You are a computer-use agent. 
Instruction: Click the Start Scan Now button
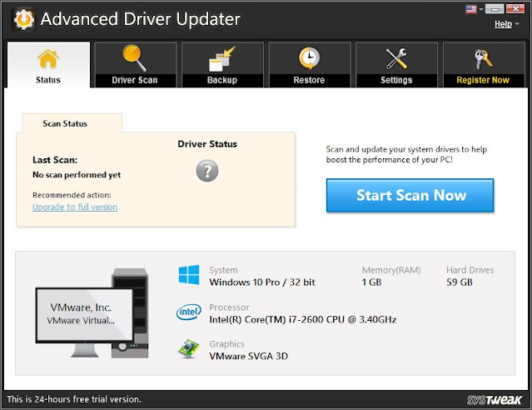[410, 195]
